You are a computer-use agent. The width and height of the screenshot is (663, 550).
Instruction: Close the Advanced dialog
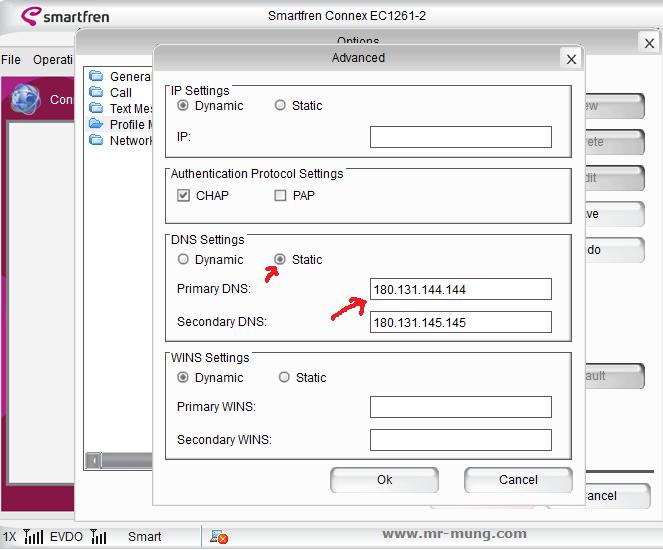point(571,59)
